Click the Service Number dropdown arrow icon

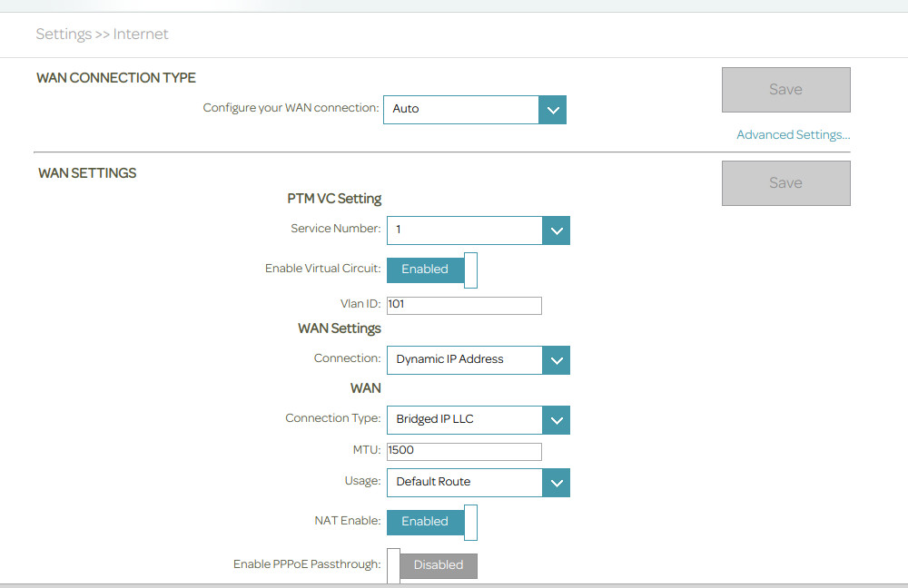point(556,230)
